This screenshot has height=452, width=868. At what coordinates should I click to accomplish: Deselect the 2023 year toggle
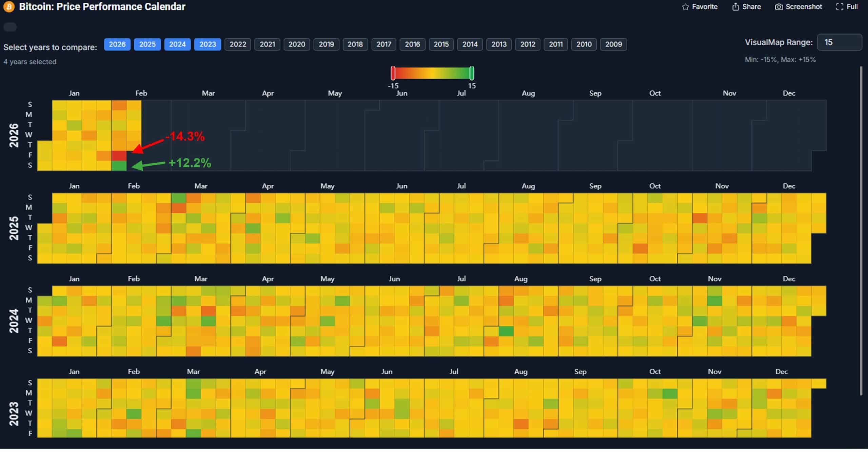208,44
